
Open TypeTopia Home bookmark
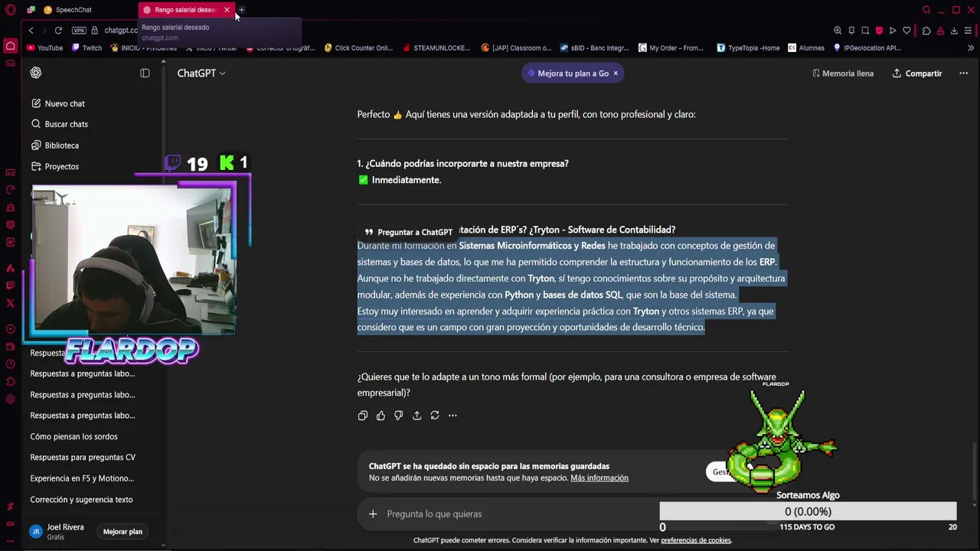748,47
